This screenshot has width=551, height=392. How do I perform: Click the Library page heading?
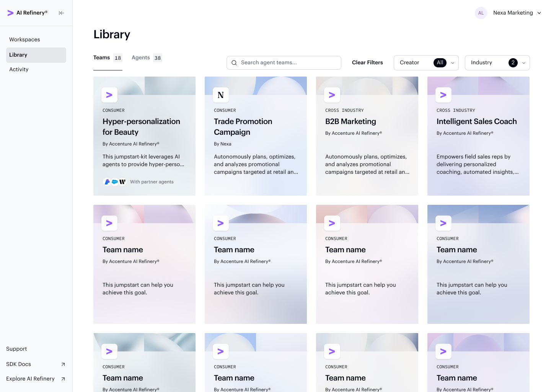(x=112, y=34)
